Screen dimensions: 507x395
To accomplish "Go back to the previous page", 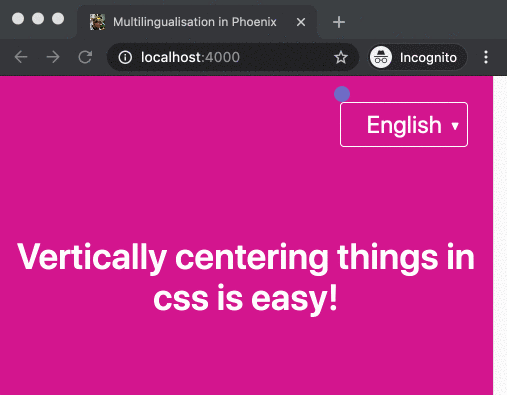I will (x=21, y=57).
